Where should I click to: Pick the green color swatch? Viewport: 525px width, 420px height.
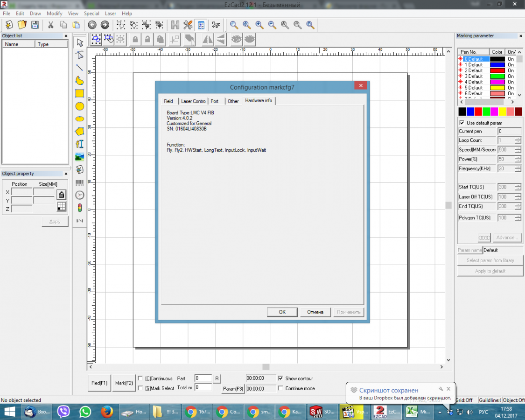point(486,112)
